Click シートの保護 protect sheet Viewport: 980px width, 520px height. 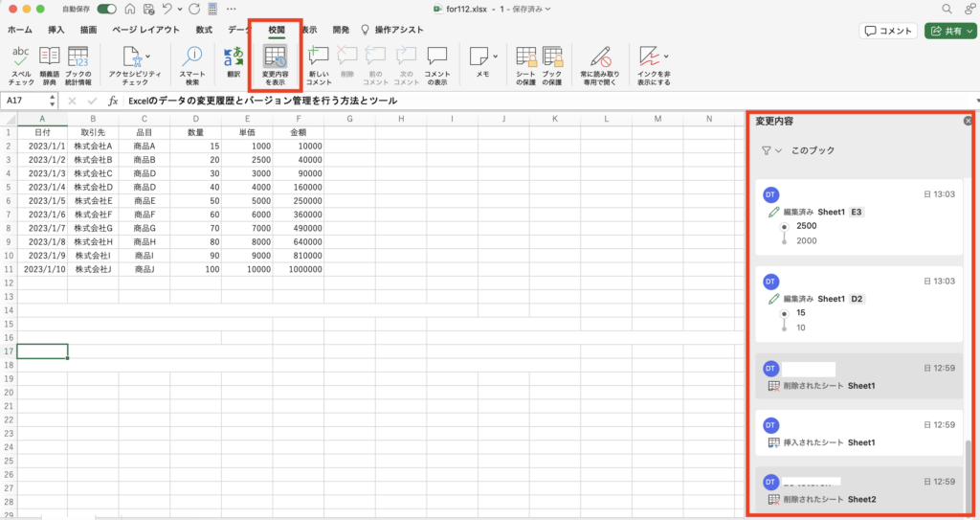(525, 65)
